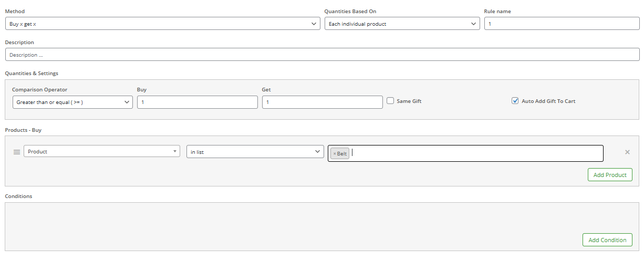The height and width of the screenshot is (260, 644).
Task: Click the Comparison Operator chevron arrow
Action: [127, 102]
